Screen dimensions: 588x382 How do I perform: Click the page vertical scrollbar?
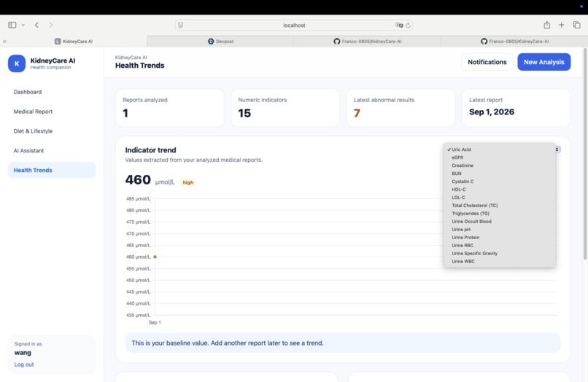click(585, 154)
